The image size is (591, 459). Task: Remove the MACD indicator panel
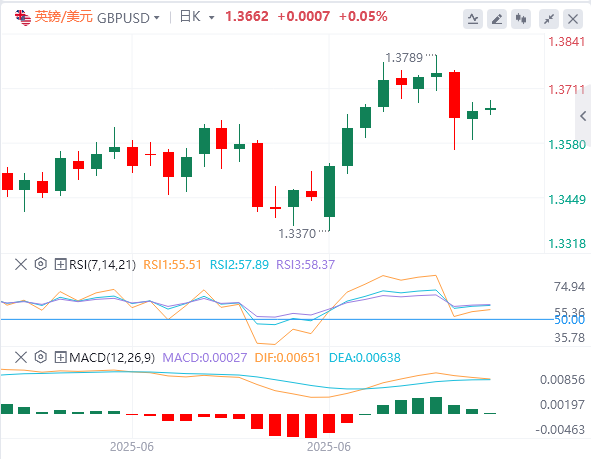[21, 357]
